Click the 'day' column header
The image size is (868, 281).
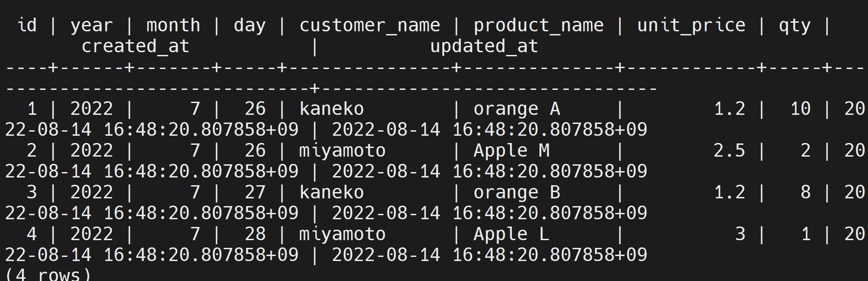(249, 25)
